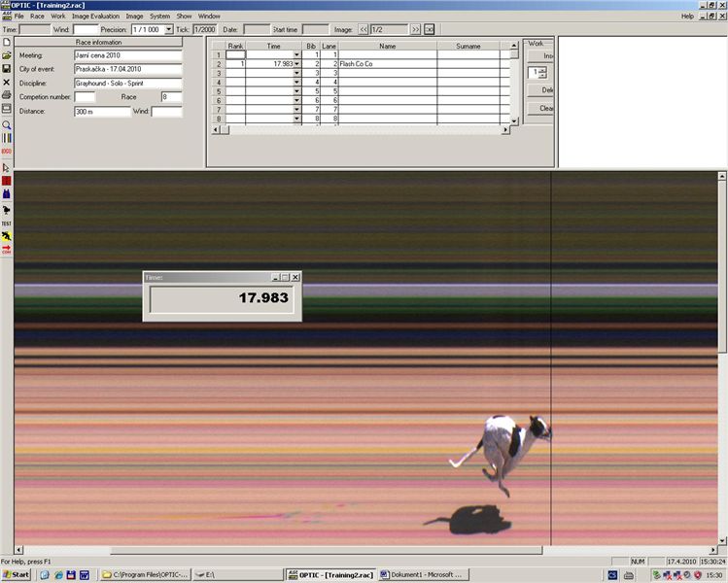Click the Insert button in Work panel
728x583 pixels.
point(540,55)
